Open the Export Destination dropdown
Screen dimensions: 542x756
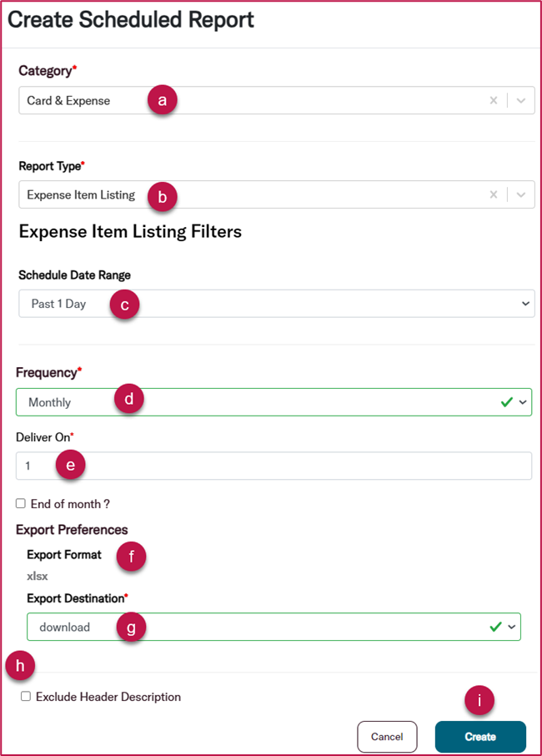[x=513, y=627]
